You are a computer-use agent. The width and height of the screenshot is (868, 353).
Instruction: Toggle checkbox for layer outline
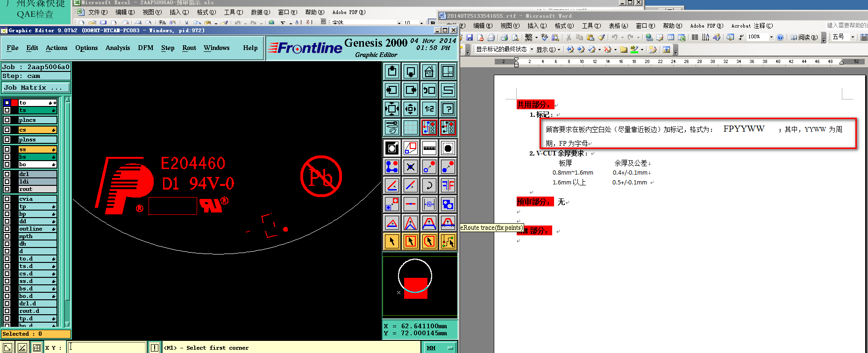7,229
